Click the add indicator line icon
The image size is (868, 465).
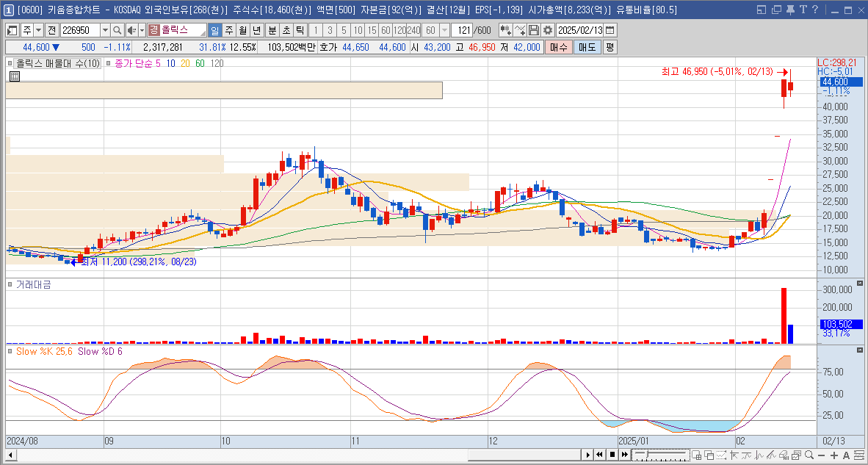click(x=520, y=30)
